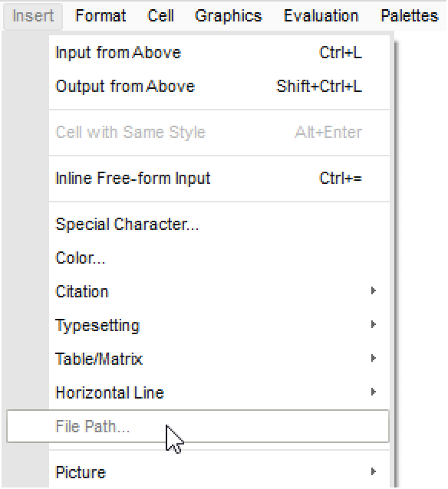Choose Output from Above

pos(219,86)
